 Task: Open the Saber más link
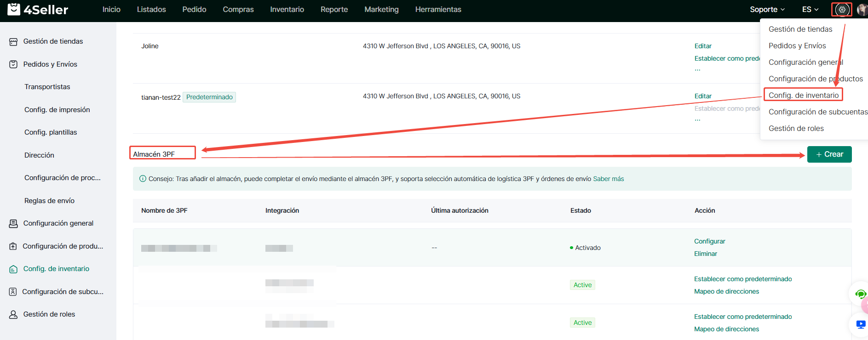(608, 179)
